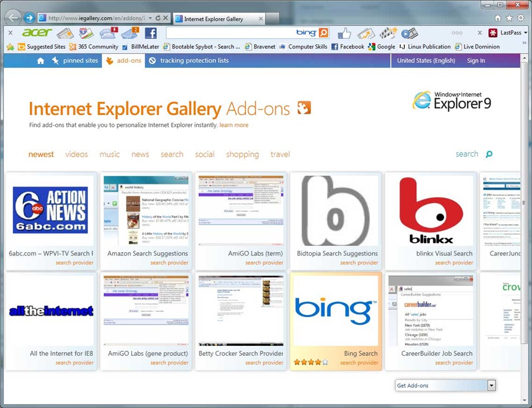Go to gallery home via house icon
The image size is (532, 408).
pos(41,61)
